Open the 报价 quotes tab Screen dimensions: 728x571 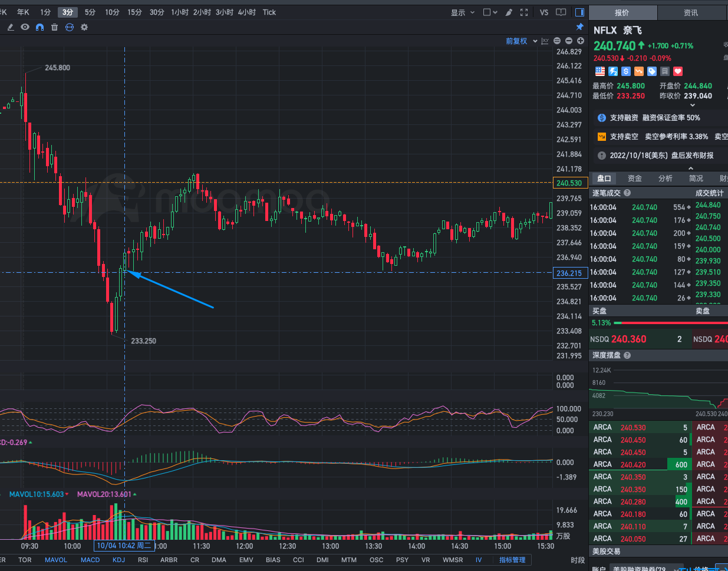(622, 12)
